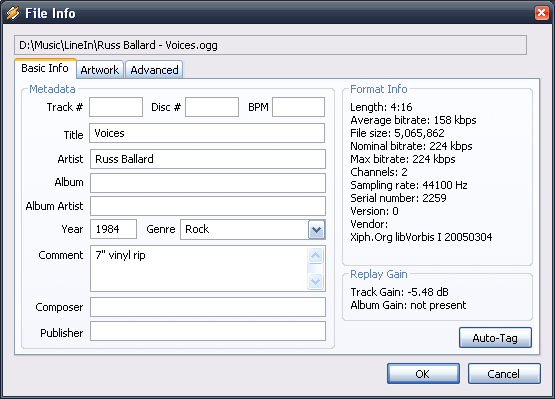Click the Year field showing 1984

(x=113, y=229)
